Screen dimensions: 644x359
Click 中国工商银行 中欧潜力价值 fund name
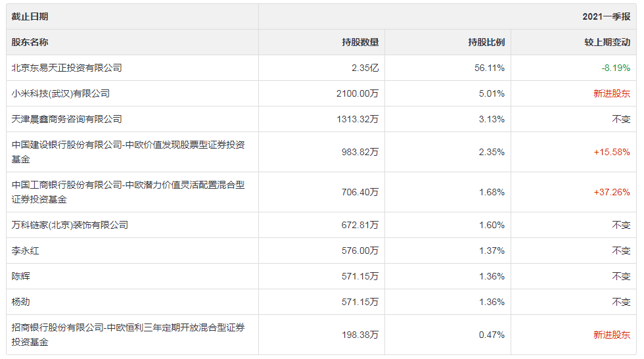point(128,192)
